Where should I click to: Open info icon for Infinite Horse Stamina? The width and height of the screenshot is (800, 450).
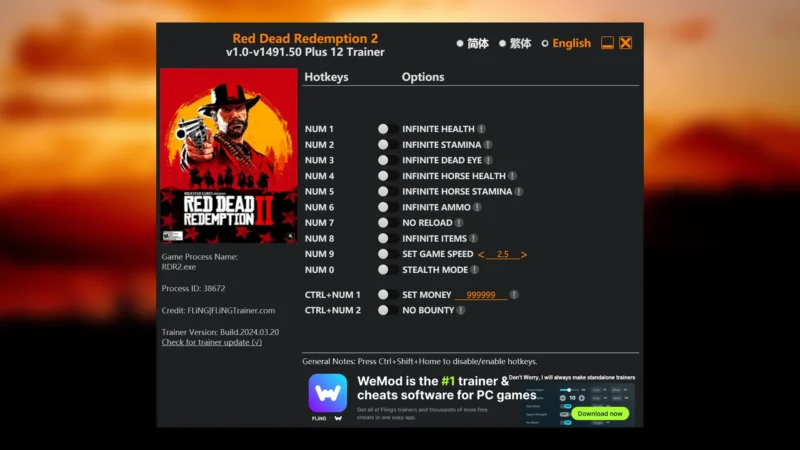coord(519,191)
